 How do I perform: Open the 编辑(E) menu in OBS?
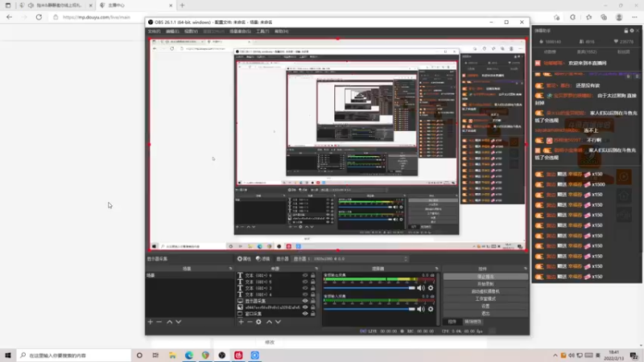click(x=172, y=31)
